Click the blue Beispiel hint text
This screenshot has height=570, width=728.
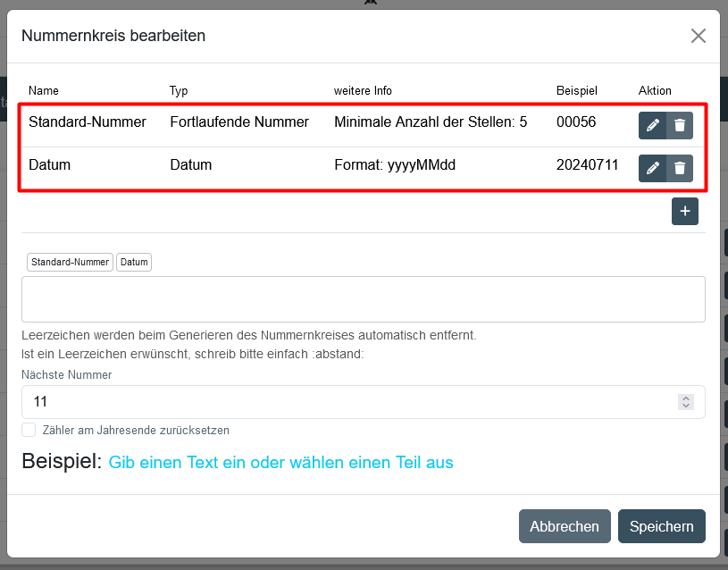click(x=280, y=462)
